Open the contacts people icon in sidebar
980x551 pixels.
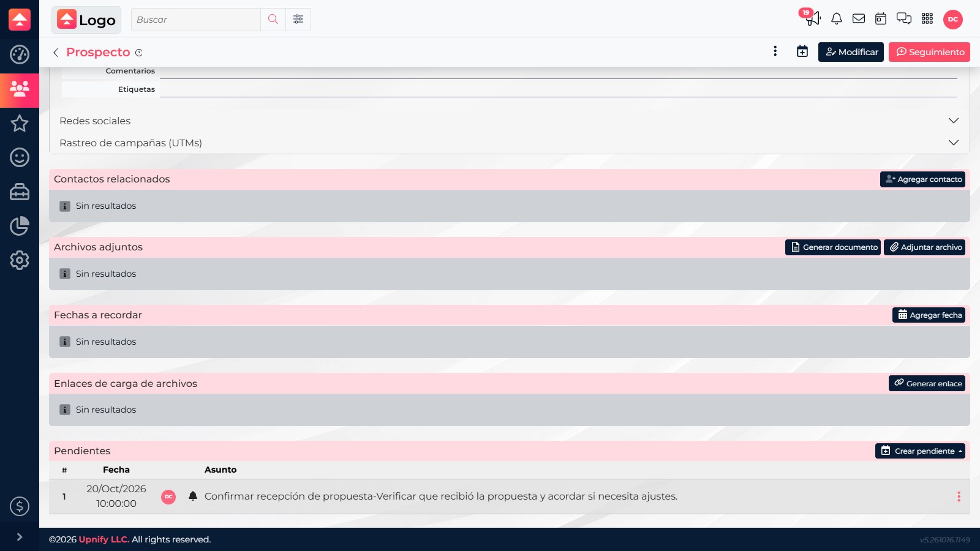(x=20, y=89)
